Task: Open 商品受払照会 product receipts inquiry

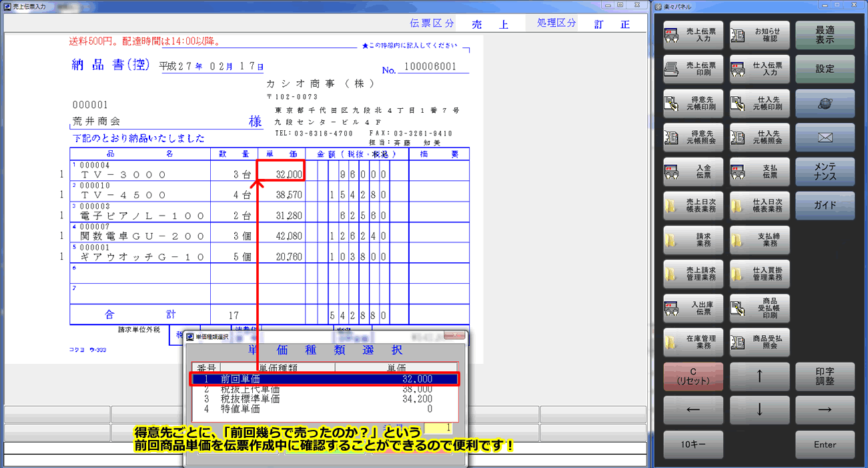Action: [x=760, y=342]
